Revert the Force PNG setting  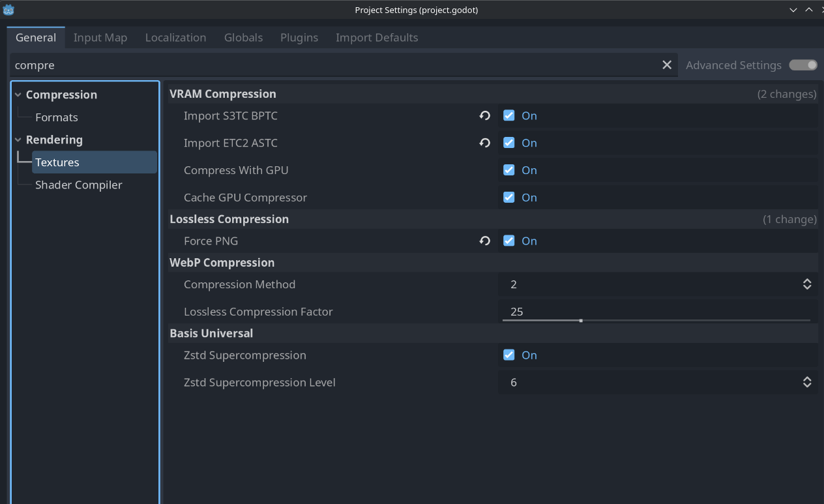(484, 241)
